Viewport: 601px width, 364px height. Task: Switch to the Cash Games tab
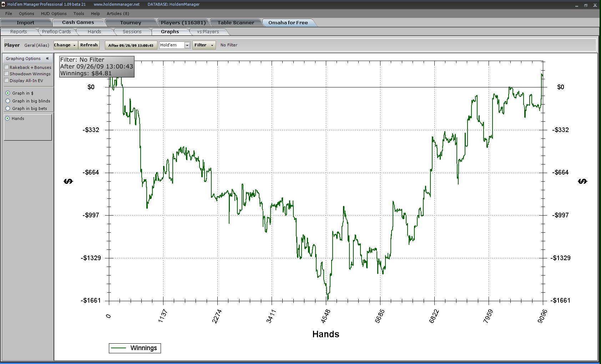(x=78, y=22)
